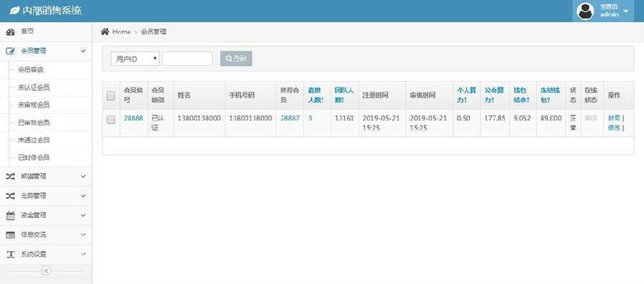Click the house icon in the breadcrumb
The image size is (644, 284).
coord(105,32)
